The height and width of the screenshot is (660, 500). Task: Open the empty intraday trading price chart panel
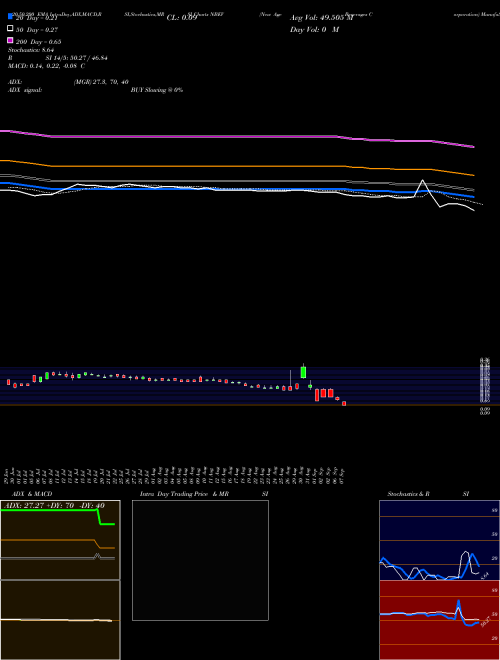pos(200,560)
